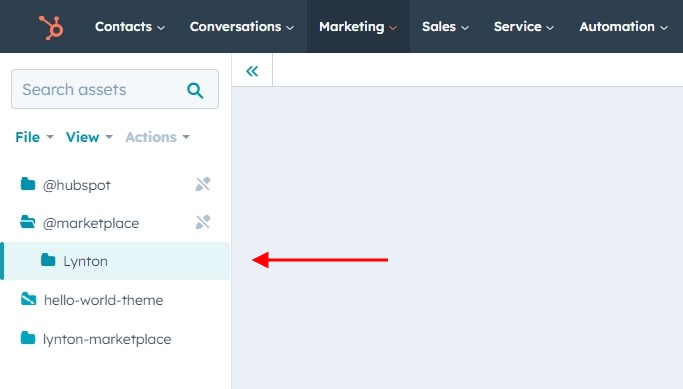Select the Lynton folder
683x389 pixels.
point(115,261)
